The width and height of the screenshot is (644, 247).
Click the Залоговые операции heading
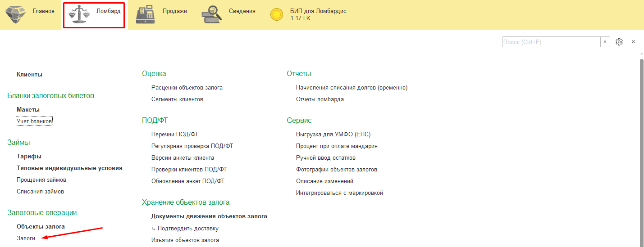(x=42, y=212)
